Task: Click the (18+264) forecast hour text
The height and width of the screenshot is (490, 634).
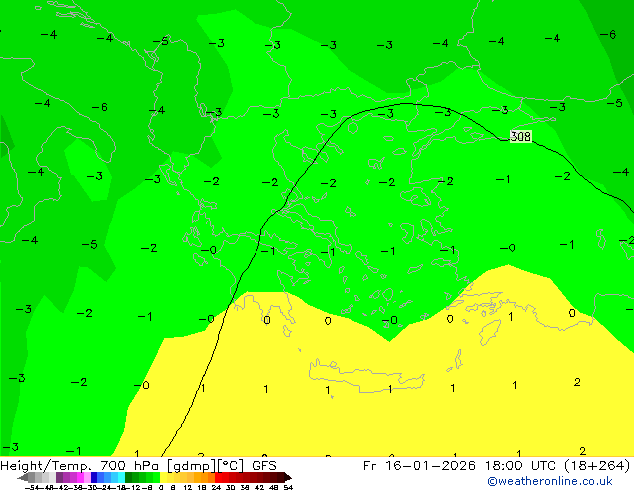Action: point(596,465)
